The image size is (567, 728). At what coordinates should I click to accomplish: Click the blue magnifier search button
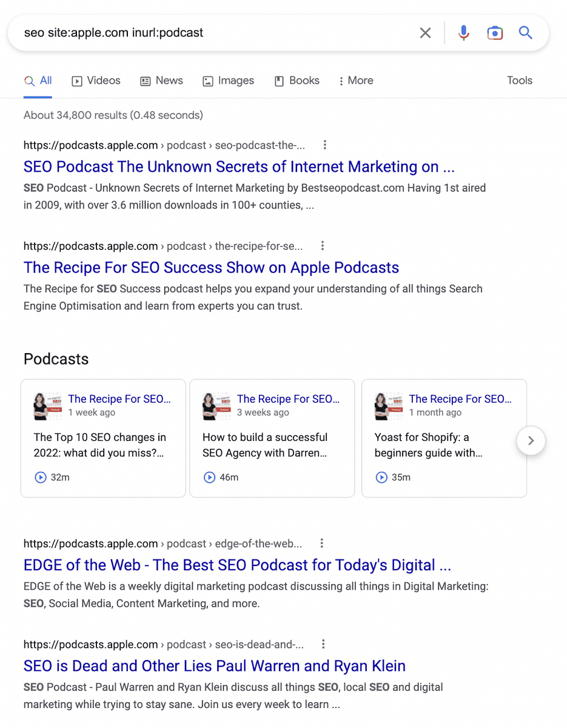point(526,33)
